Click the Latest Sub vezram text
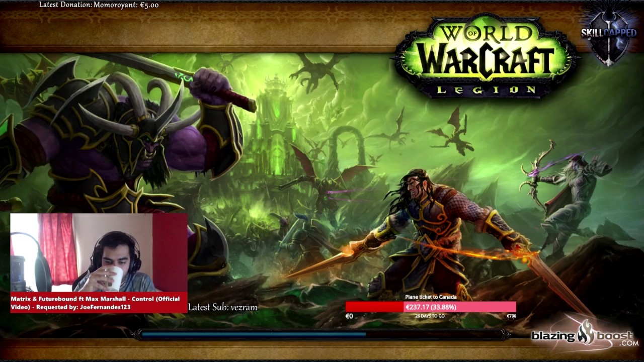Screen dimensions: 644x362 (223, 307)
